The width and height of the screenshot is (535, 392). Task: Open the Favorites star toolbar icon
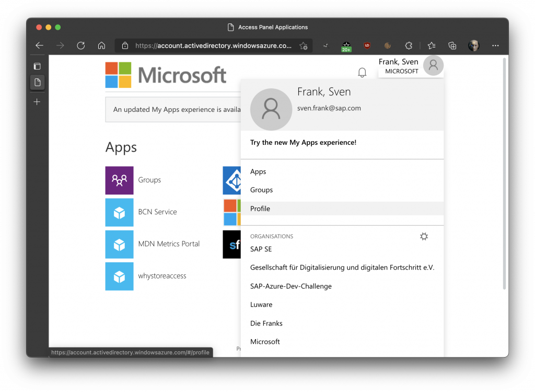pos(431,45)
